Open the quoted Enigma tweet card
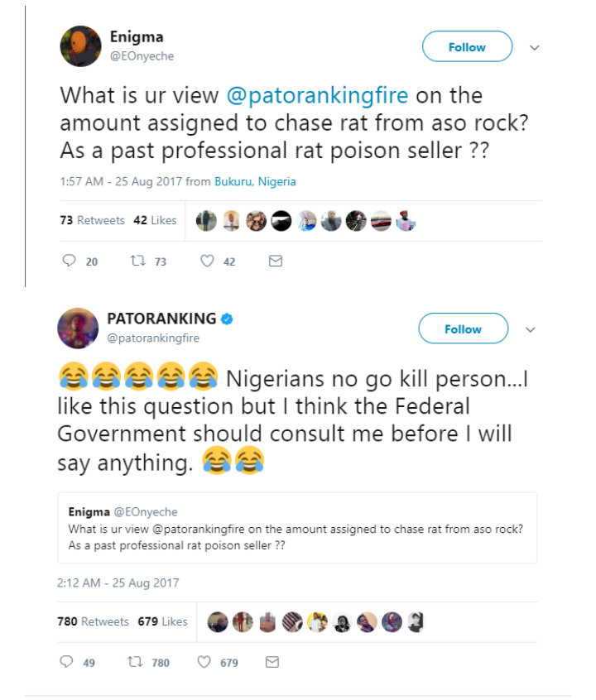Image resolution: width=596 pixels, height=700 pixels. coord(297,528)
